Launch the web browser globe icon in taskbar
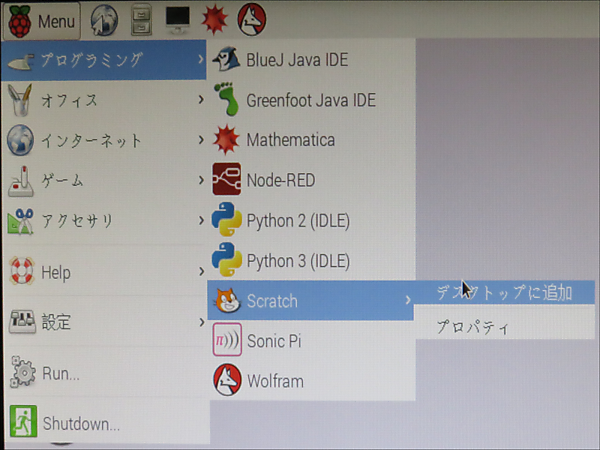Viewport: 600px width, 450px height. tap(104, 20)
